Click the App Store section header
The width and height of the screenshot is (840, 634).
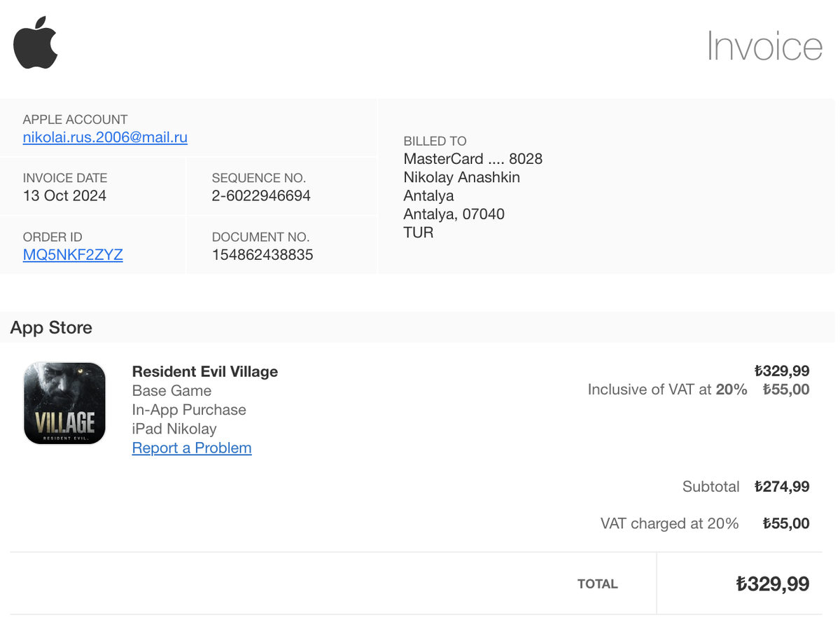(51, 328)
